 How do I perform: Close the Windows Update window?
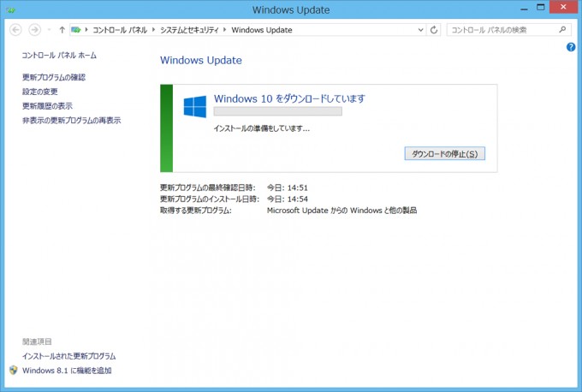point(563,7)
